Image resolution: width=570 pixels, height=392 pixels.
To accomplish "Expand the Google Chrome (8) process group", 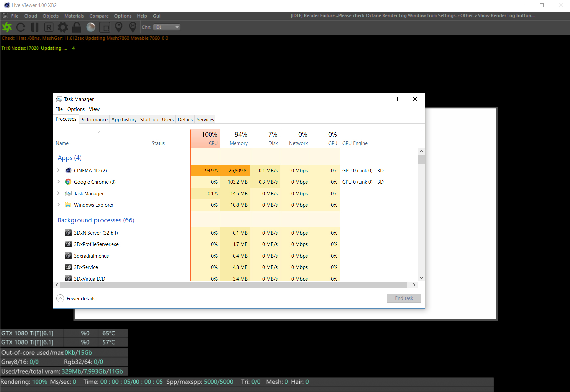I will click(58, 182).
